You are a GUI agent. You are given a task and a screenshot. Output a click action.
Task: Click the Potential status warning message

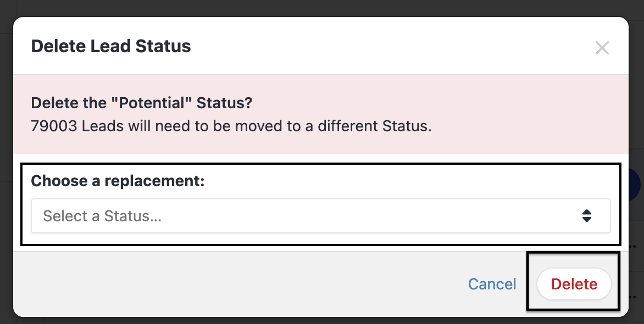pos(141,103)
